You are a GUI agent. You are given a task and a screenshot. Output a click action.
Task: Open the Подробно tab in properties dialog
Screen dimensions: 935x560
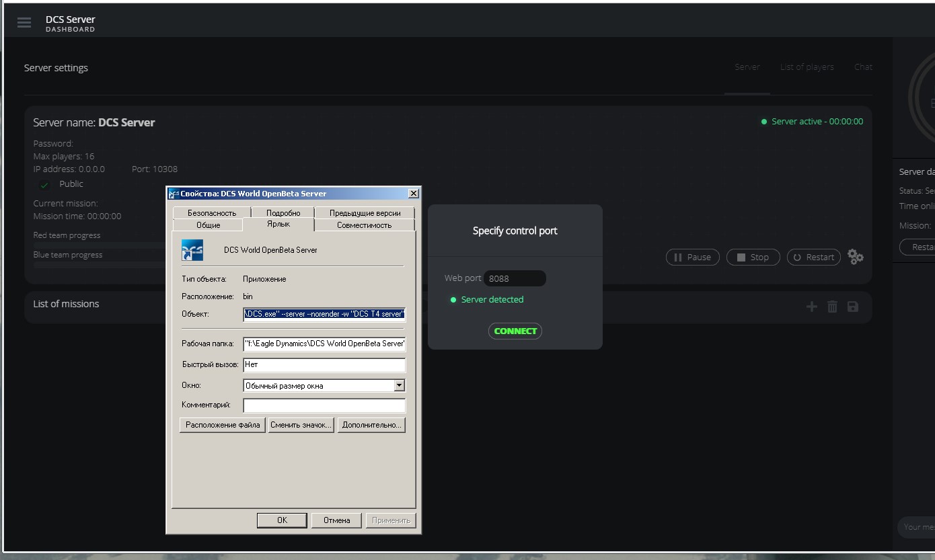(283, 212)
